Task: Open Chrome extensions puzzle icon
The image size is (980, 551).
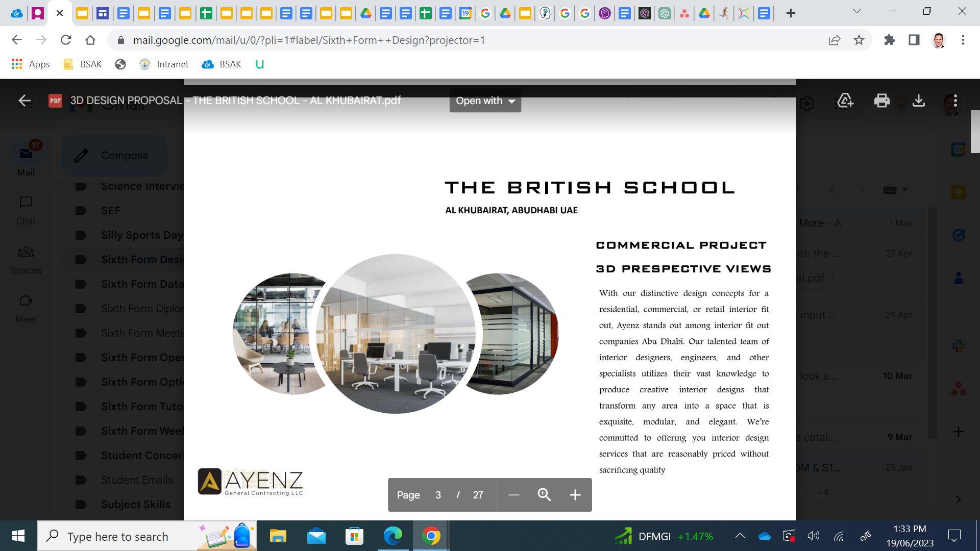Action: [890, 40]
